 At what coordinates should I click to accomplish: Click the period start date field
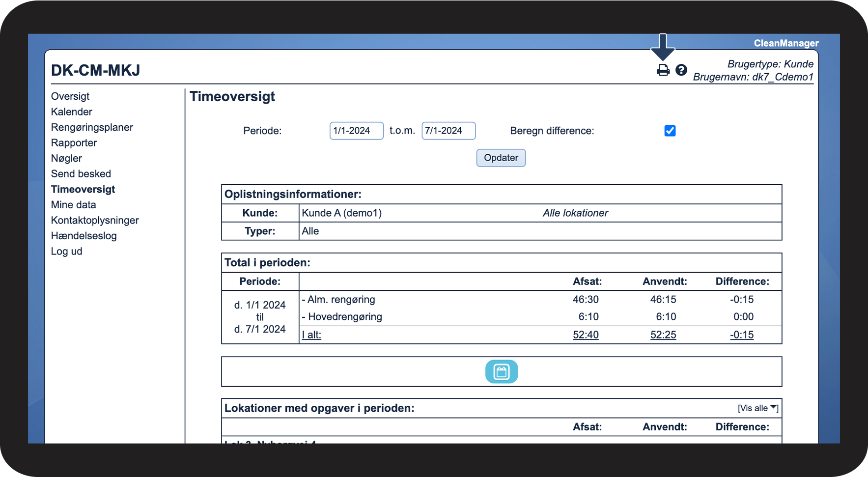pos(356,131)
